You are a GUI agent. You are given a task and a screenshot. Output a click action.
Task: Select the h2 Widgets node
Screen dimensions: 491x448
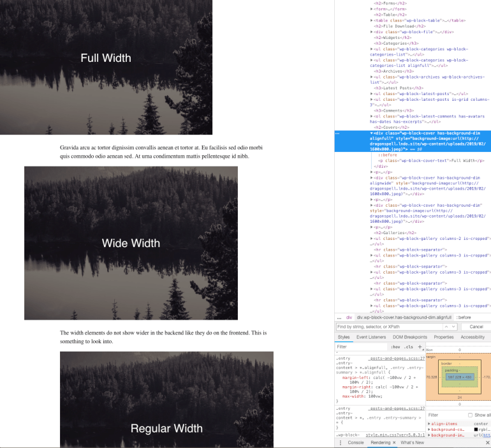tap(392, 38)
